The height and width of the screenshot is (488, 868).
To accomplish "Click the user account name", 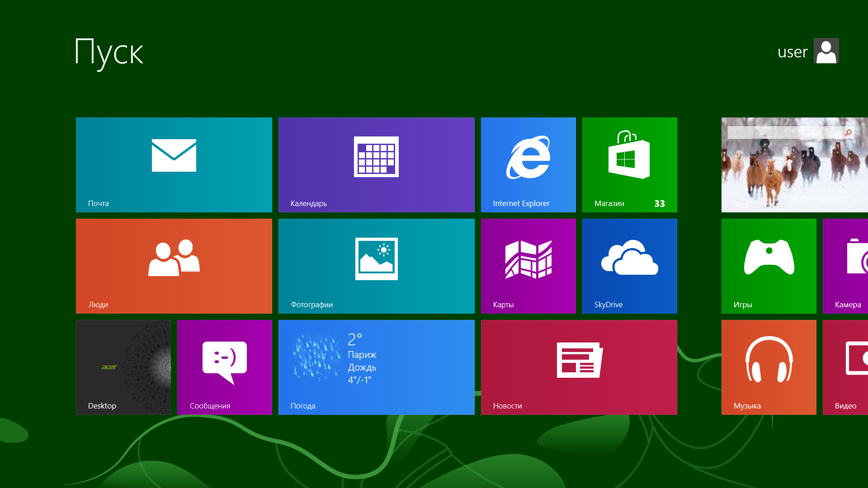I will [792, 52].
